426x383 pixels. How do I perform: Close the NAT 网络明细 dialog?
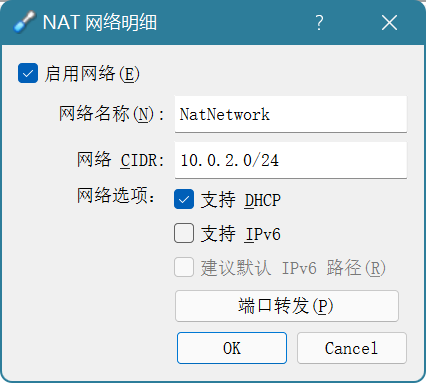pyautogui.click(x=389, y=23)
